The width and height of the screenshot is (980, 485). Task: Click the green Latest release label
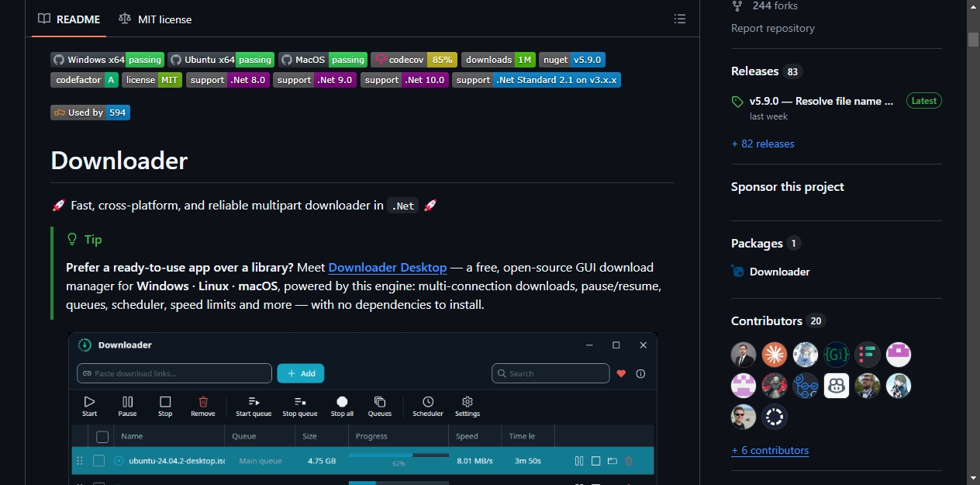pos(924,101)
